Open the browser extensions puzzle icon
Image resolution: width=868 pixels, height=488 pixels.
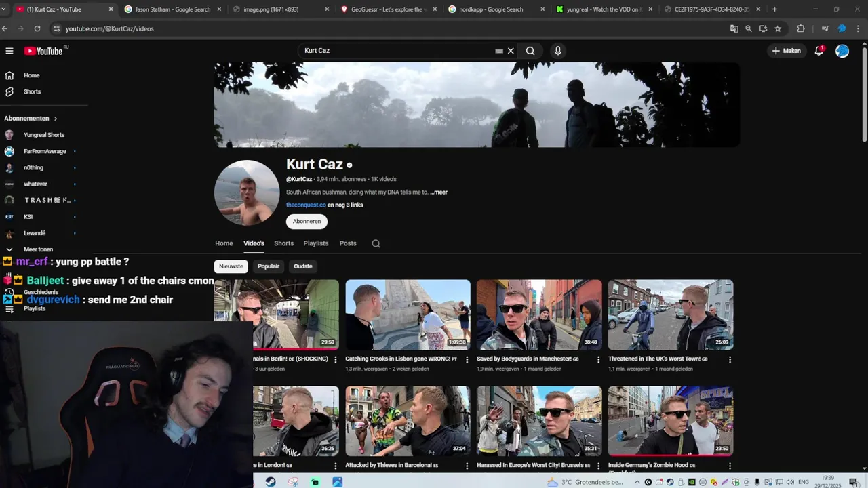tap(801, 28)
